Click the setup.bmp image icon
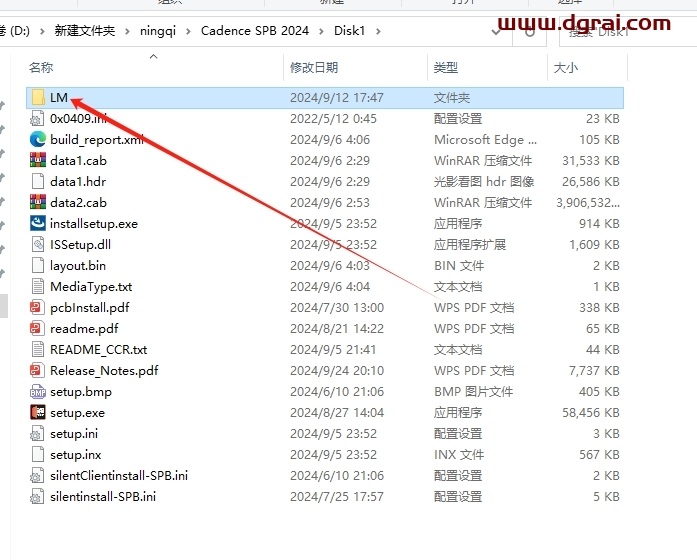The image size is (697, 560). pyautogui.click(x=38, y=392)
